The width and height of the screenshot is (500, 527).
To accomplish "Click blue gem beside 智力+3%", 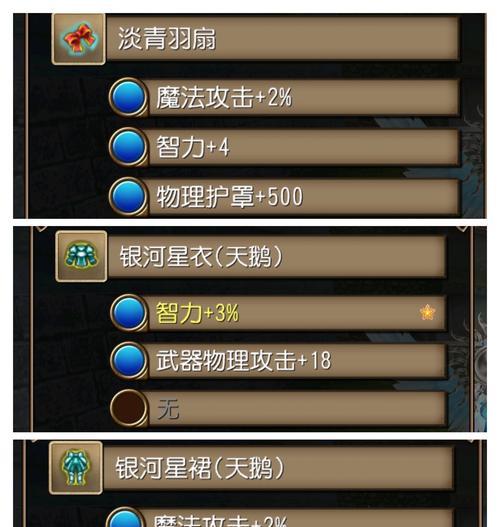I will coord(129,313).
